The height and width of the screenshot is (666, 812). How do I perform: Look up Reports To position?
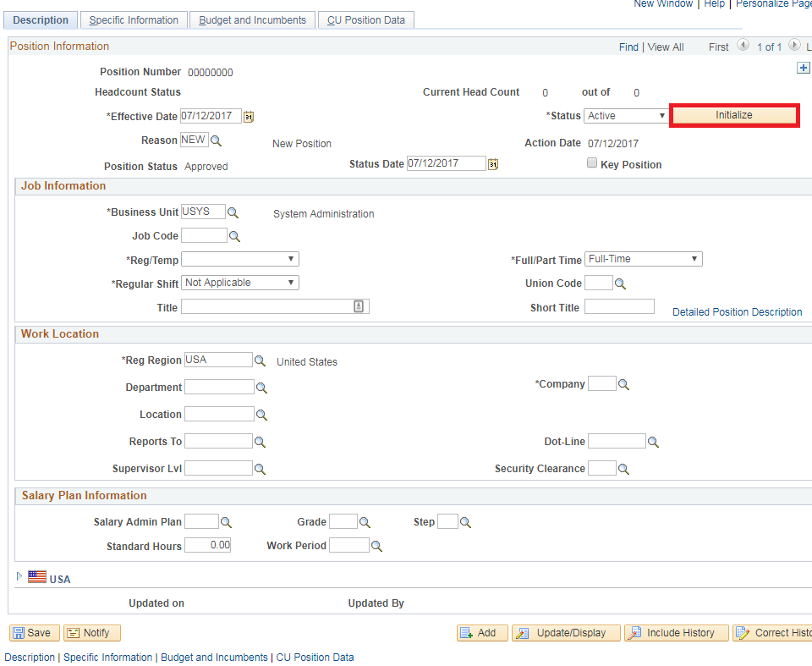point(260,442)
